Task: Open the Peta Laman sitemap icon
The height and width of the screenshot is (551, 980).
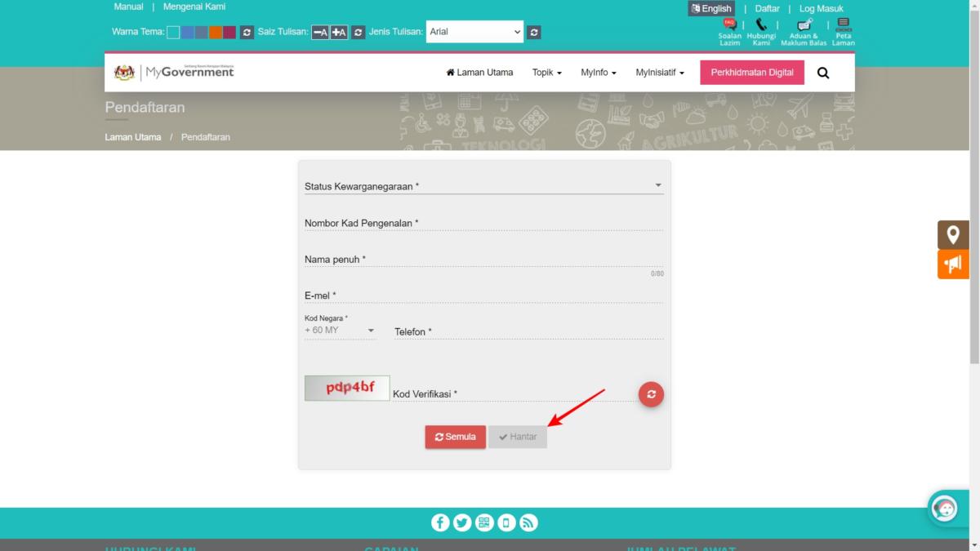Action: [844, 32]
